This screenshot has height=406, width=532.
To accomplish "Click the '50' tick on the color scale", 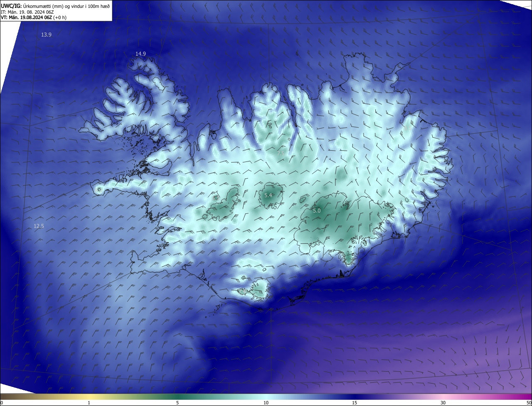I will click(x=529, y=403).
